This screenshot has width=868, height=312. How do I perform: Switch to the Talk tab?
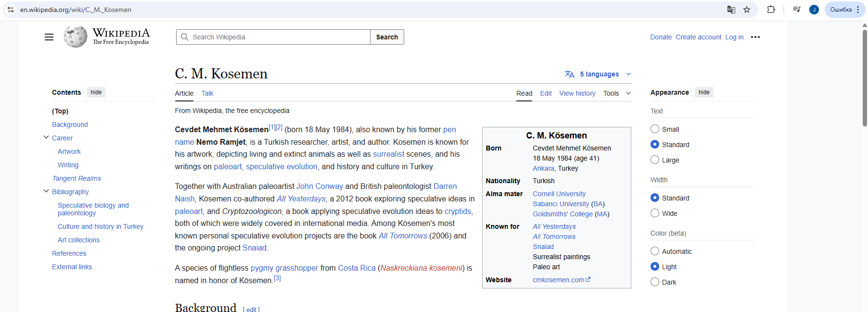(207, 93)
